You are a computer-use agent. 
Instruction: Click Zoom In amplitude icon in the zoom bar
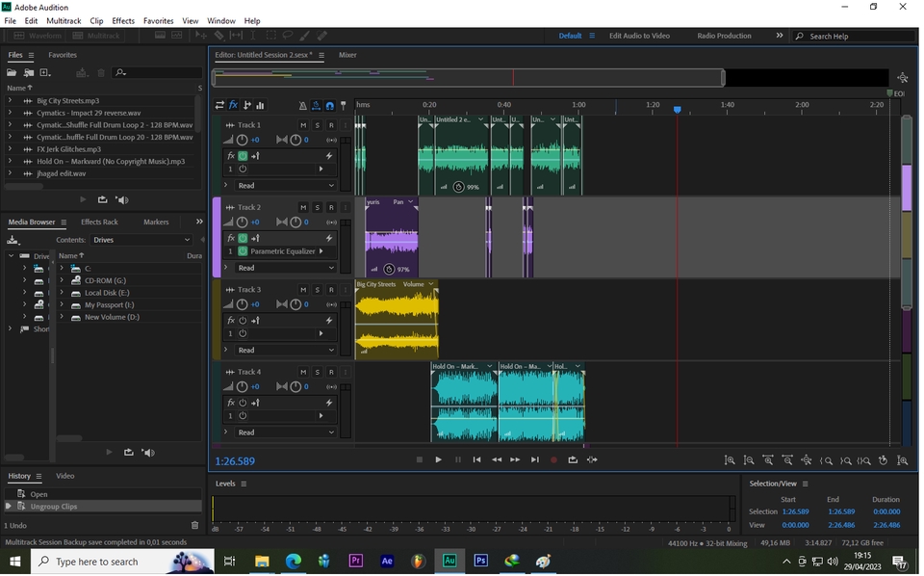coord(730,460)
